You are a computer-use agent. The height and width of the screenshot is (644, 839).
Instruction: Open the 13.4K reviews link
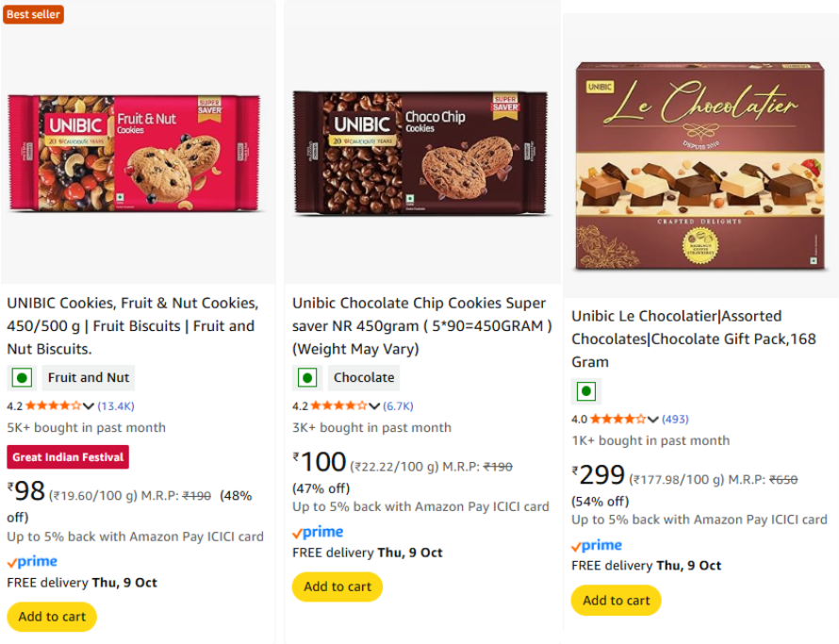click(x=117, y=406)
